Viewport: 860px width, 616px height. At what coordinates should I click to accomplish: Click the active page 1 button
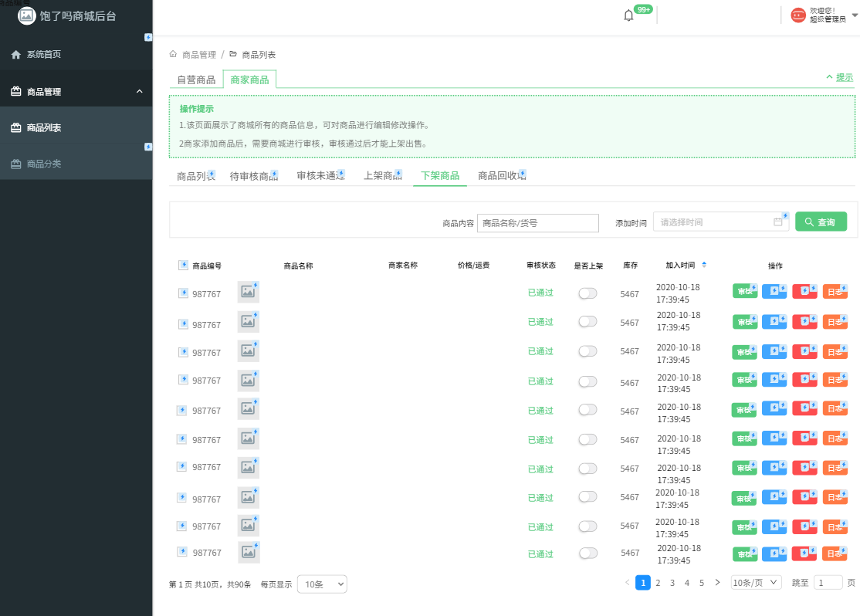tap(643, 583)
